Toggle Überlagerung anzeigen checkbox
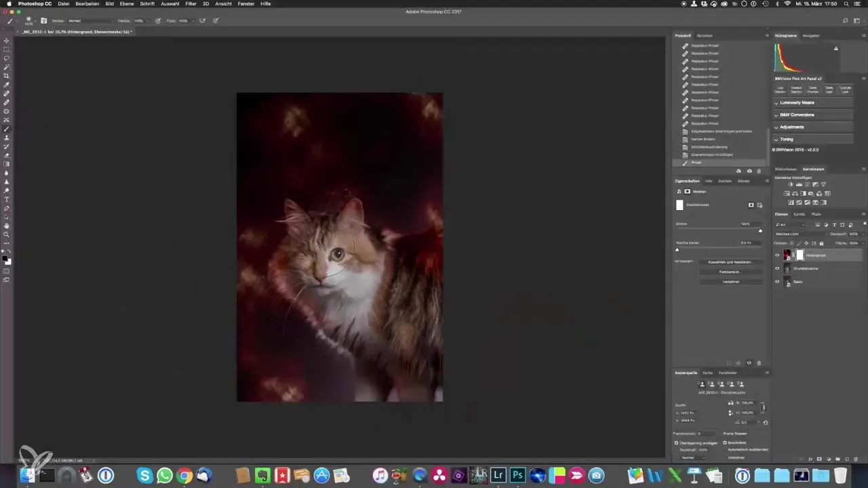 pos(676,443)
